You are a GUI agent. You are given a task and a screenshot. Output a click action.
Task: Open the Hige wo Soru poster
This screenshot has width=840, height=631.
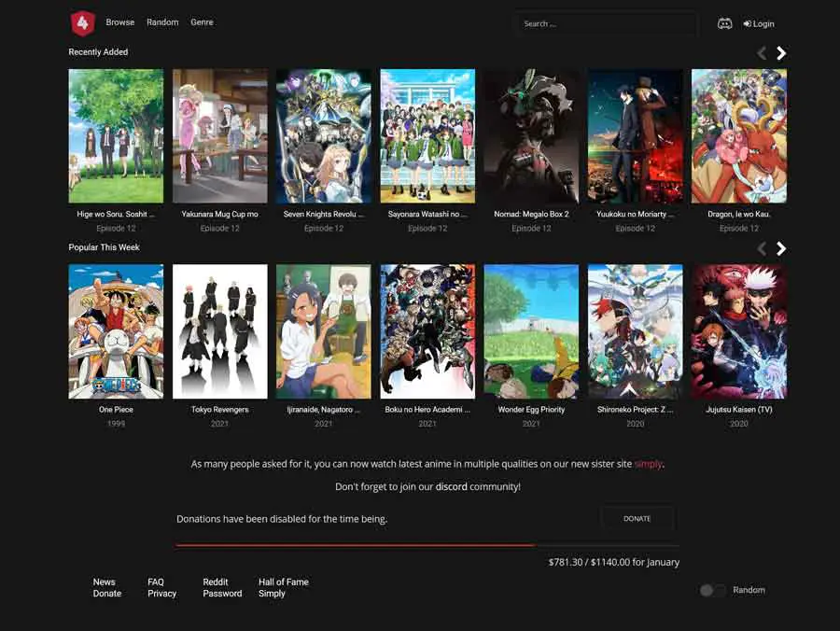point(116,136)
